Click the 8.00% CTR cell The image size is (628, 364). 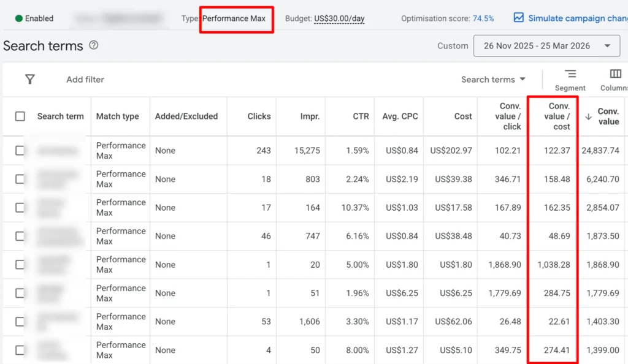pos(358,351)
